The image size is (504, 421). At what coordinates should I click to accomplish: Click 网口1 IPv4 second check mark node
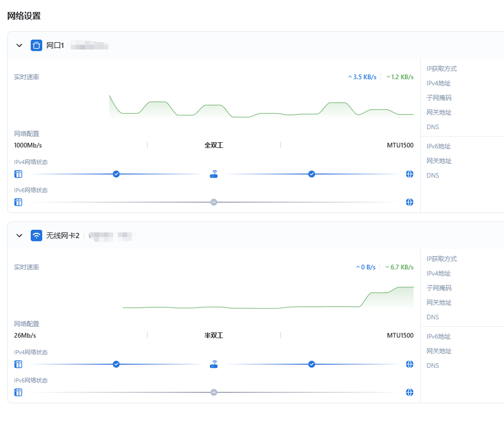click(312, 174)
